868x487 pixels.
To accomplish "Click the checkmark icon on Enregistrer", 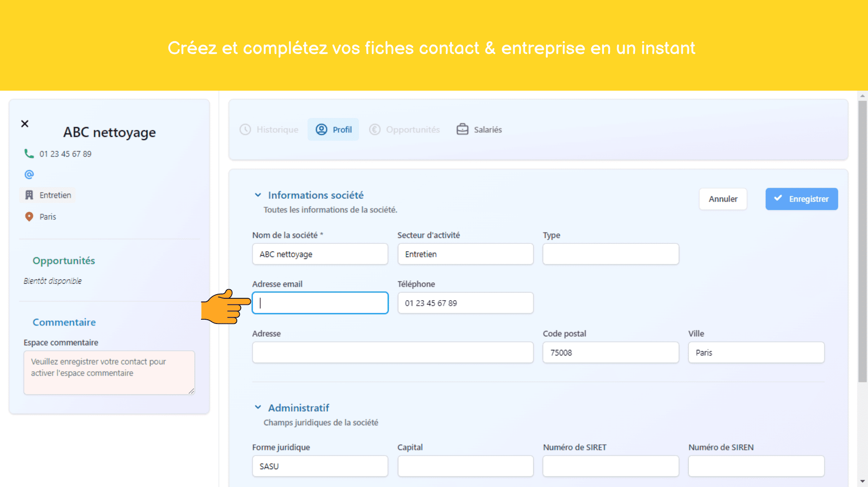I will point(778,198).
